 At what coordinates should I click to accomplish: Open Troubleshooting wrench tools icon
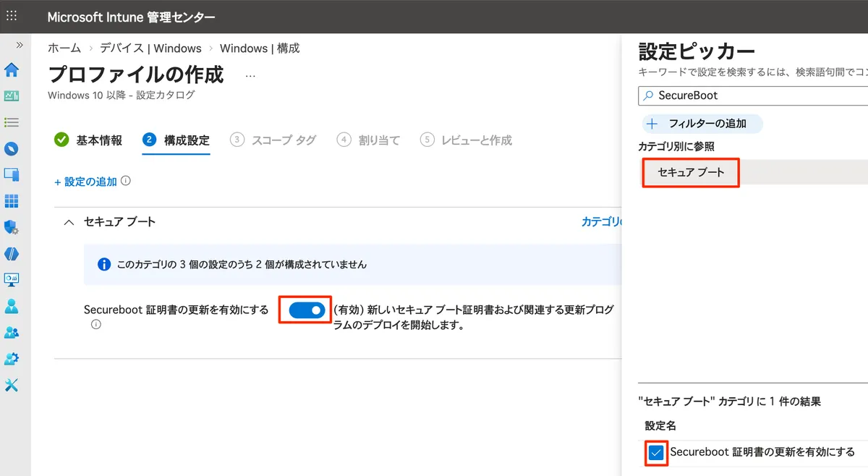click(x=12, y=385)
